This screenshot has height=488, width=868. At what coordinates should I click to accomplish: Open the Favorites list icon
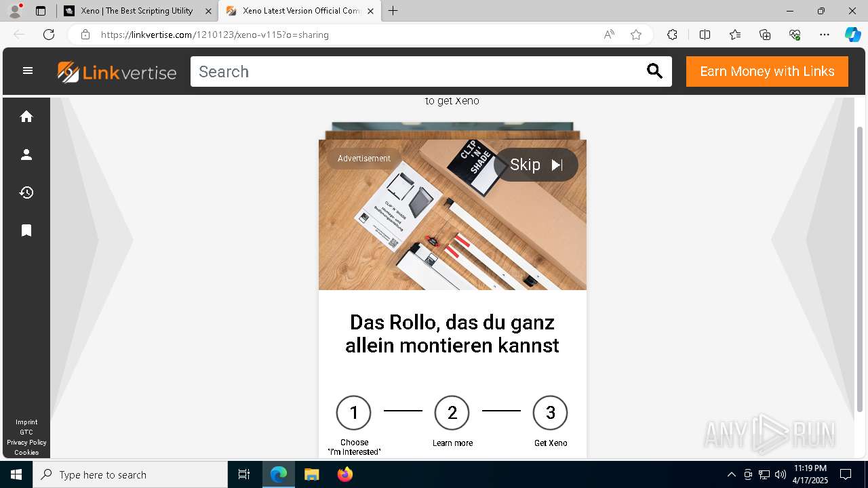pyautogui.click(x=735, y=35)
